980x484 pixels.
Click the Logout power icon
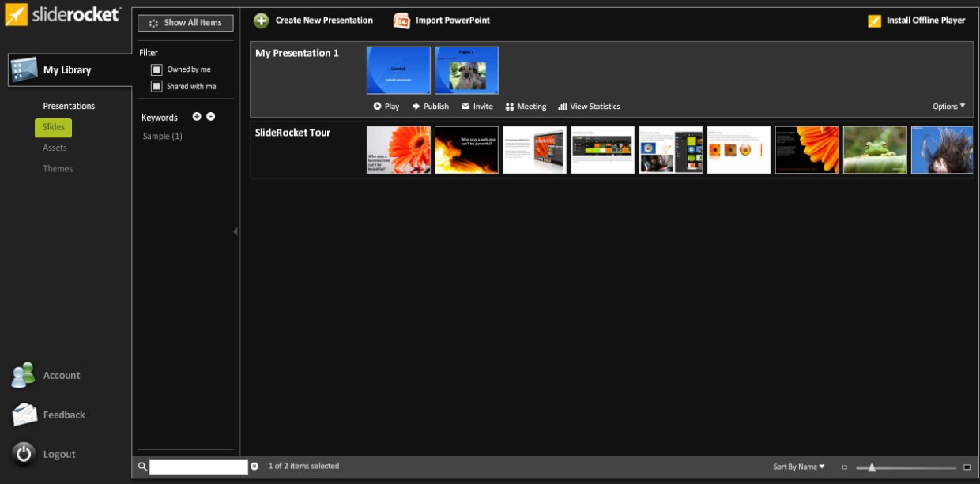[x=24, y=453]
